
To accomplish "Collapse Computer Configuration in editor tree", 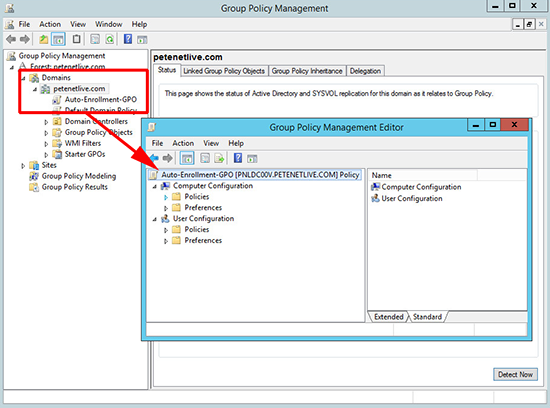I will (x=154, y=187).
